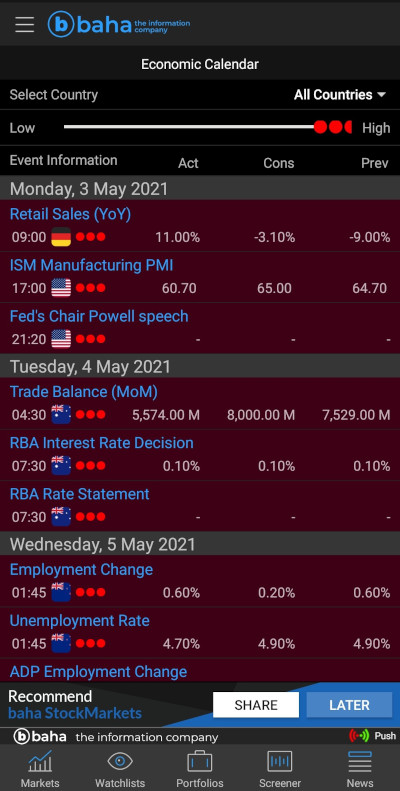Open Portfolios briefcase icon
Viewport: 400px width, 791px height.
200,761
